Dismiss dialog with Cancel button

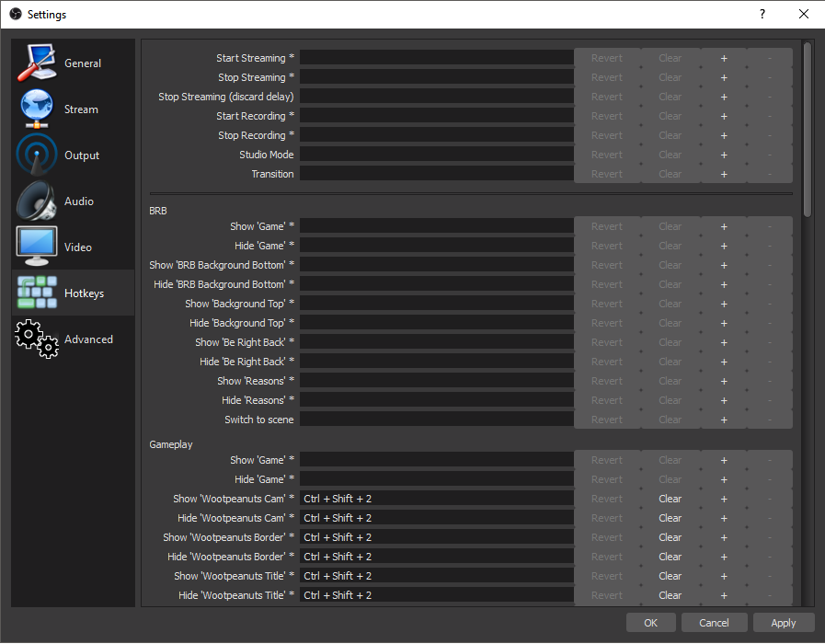(x=714, y=623)
